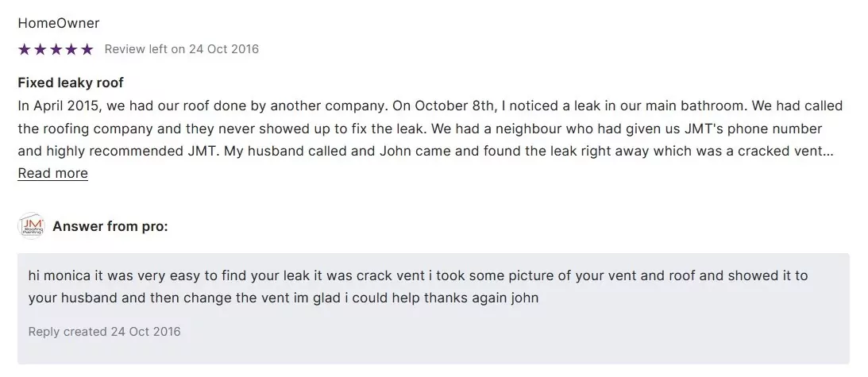Click the first purple rating star

[x=24, y=49]
